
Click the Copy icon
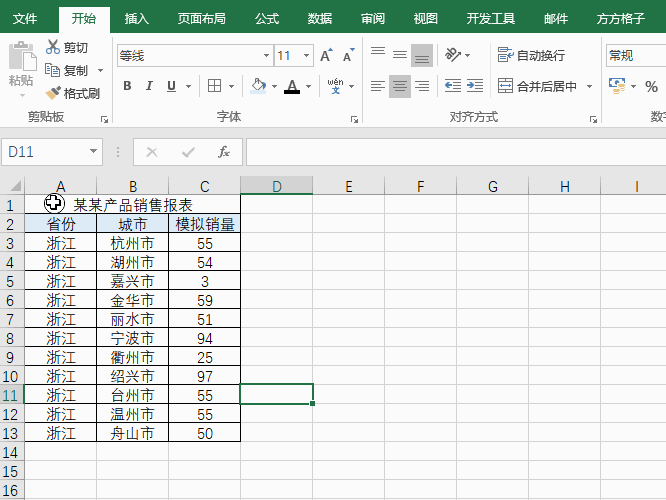[53, 70]
